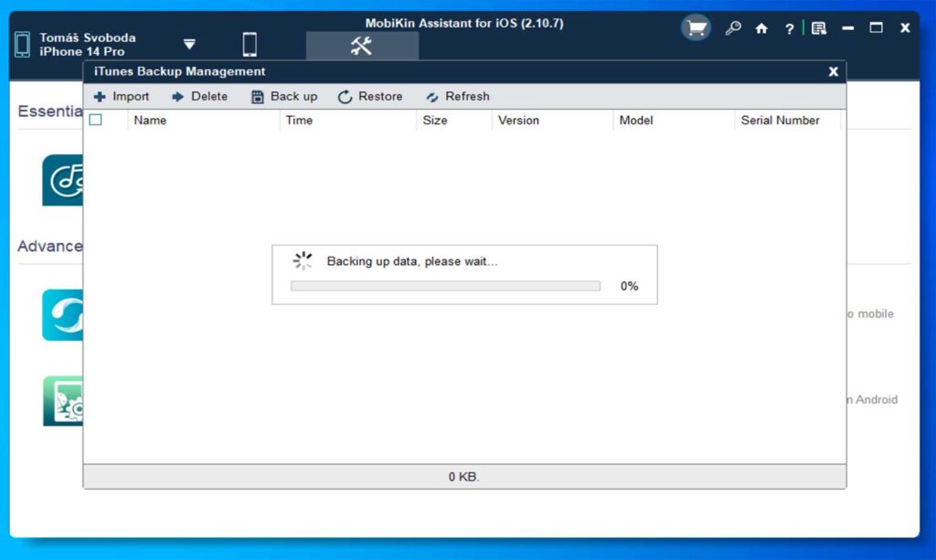Click the 'Backing up data, please wait...' text
The image size is (936, 560).
[x=412, y=261]
